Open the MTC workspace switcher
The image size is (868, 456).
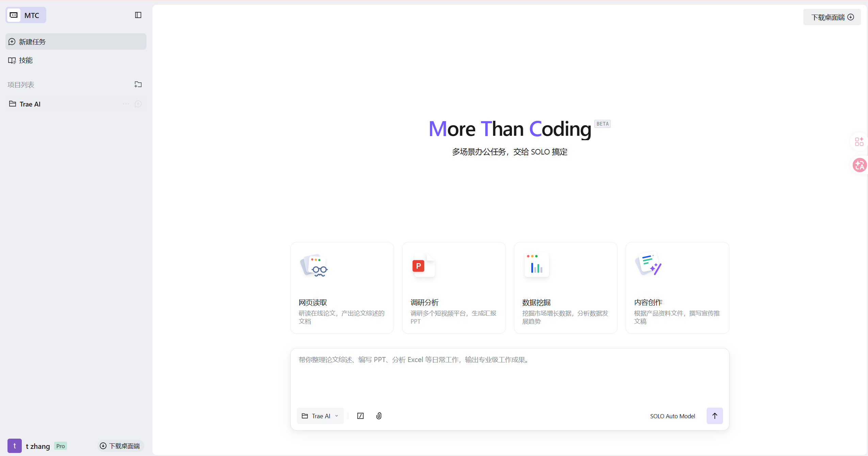click(26, 15)
